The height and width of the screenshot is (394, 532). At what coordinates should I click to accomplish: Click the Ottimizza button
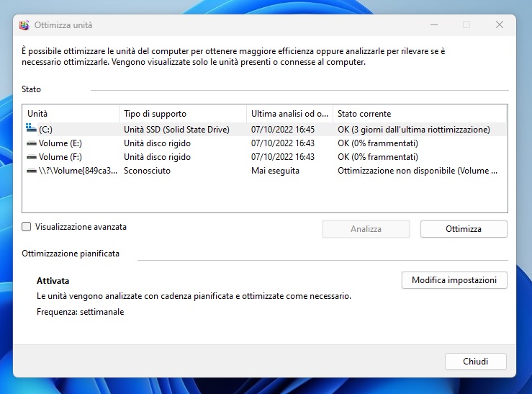(464, 229)
